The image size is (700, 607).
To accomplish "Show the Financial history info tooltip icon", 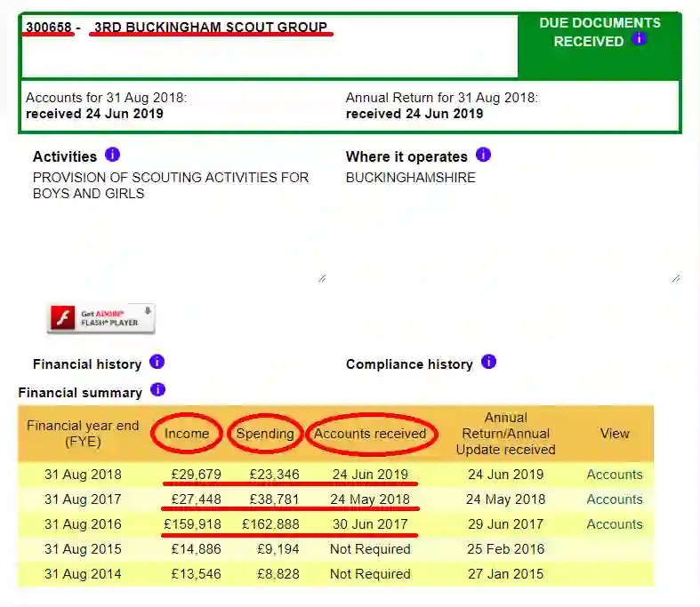I will pyautogui.click(x=157, y=363).
